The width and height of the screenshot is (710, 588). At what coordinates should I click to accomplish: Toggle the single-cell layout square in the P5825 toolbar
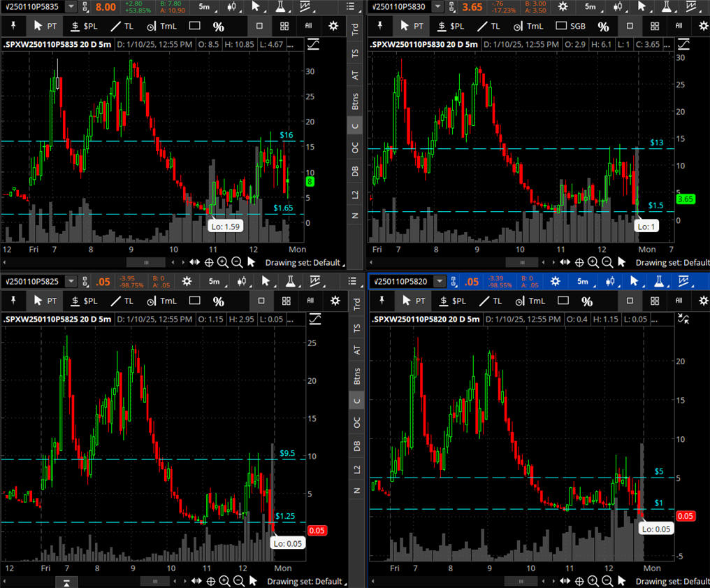coord(261,301)
